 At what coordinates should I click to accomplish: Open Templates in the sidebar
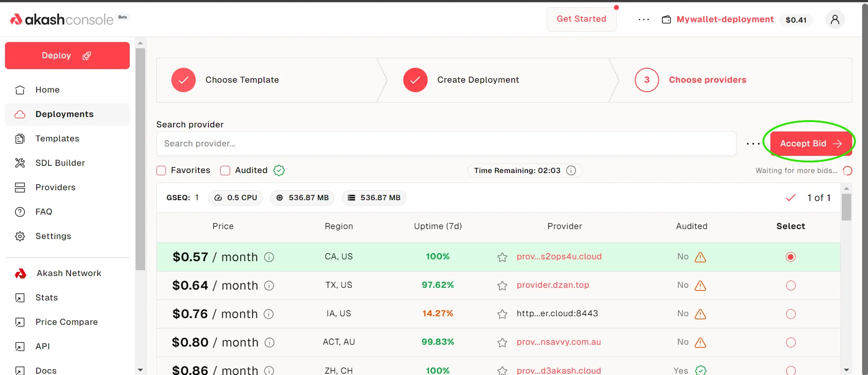pyautogui.click(x=57, y=139)
